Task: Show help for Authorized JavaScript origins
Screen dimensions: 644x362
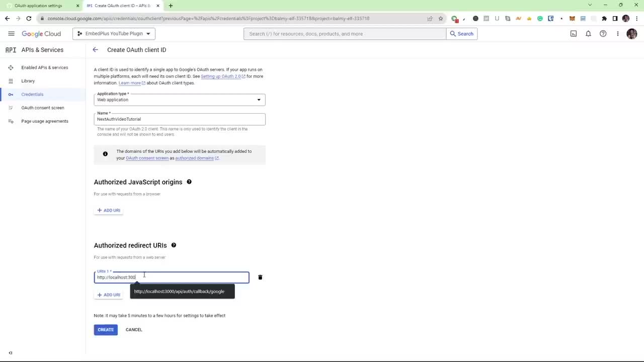Action: 189,182
